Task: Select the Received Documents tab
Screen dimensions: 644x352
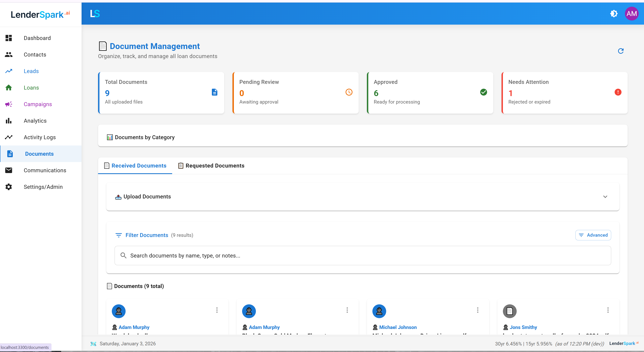Action: [x=135, y=166]
